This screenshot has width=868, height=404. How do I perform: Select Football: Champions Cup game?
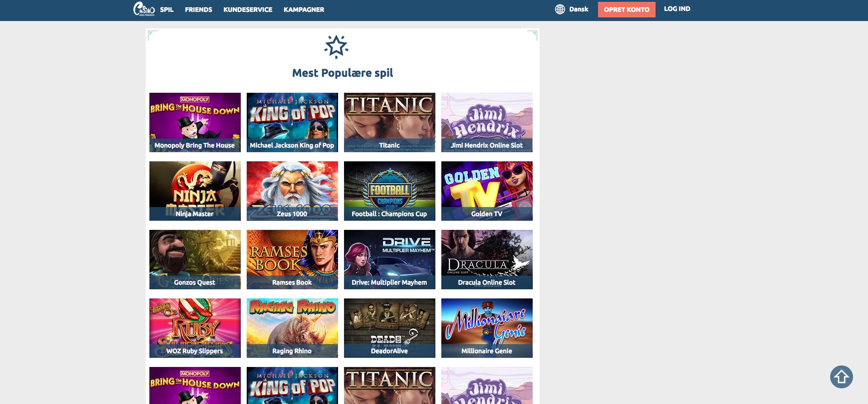pyautogui.click(x=390, y=191)
